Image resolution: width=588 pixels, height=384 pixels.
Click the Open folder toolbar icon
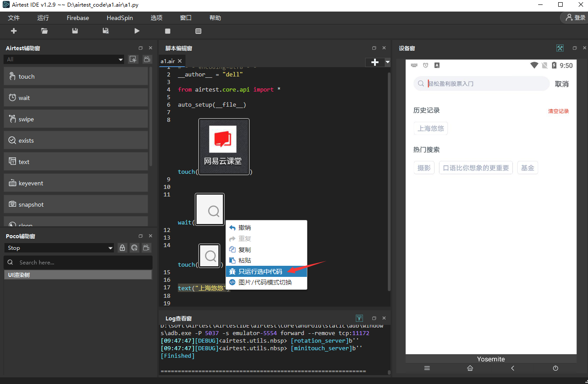pos(44,31)
